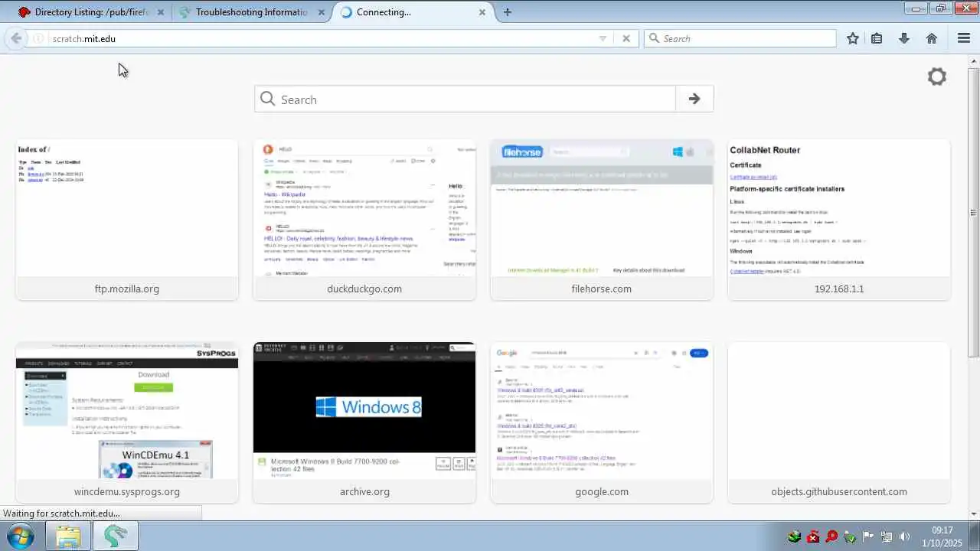Open the downloads arrow icon
Viewport: 980px width, 551px height.
pyautogui.click(x=904, y=38)
